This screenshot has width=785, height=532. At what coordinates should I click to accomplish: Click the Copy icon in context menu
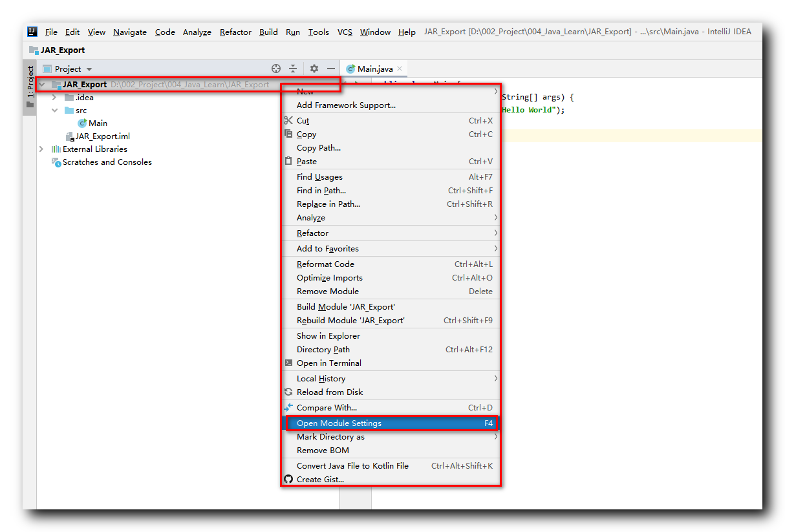tap(288, 134)
